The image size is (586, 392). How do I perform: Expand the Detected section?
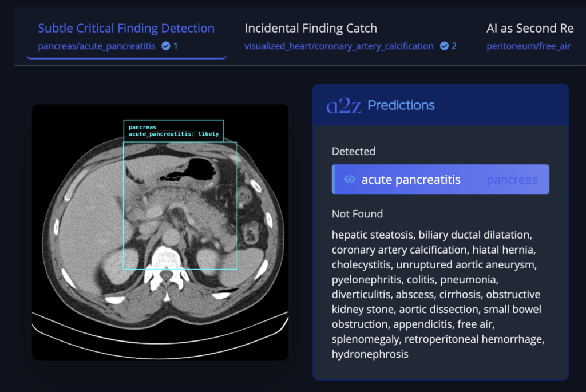click(x=353, y=151)
